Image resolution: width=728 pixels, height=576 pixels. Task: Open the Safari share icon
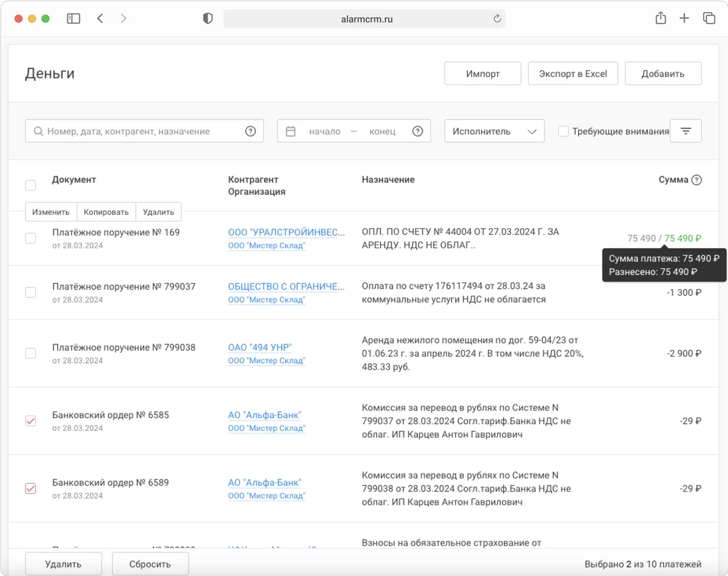661,18
